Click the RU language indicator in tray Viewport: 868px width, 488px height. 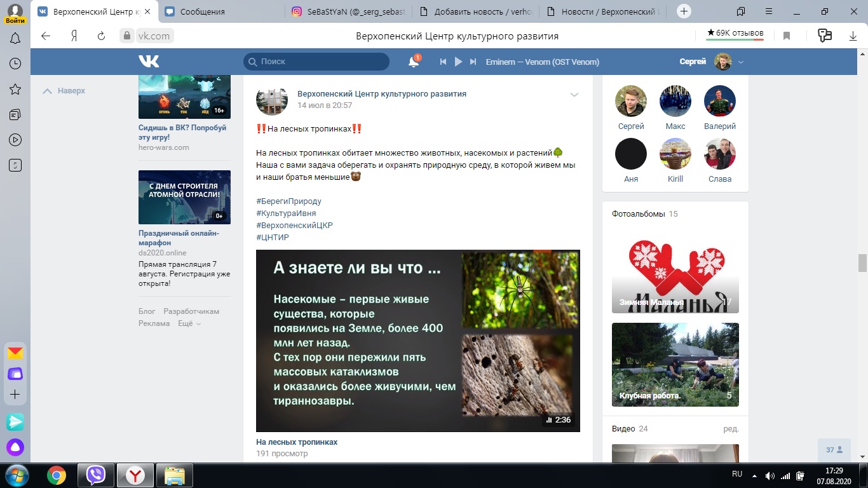tap(737, 475)
